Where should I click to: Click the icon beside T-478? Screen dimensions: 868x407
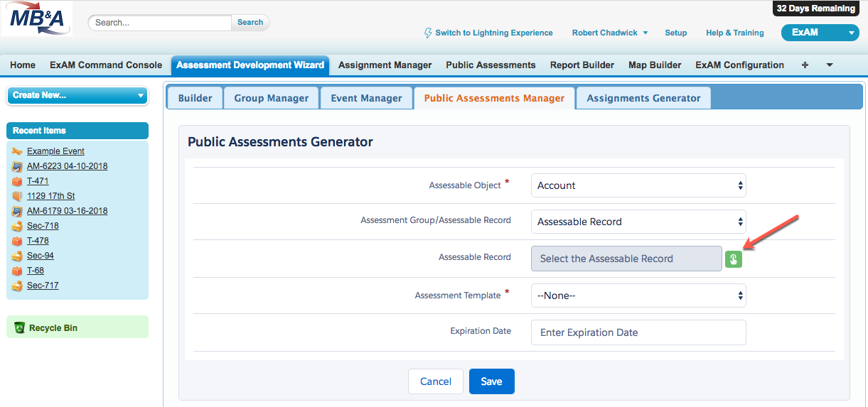17,241
